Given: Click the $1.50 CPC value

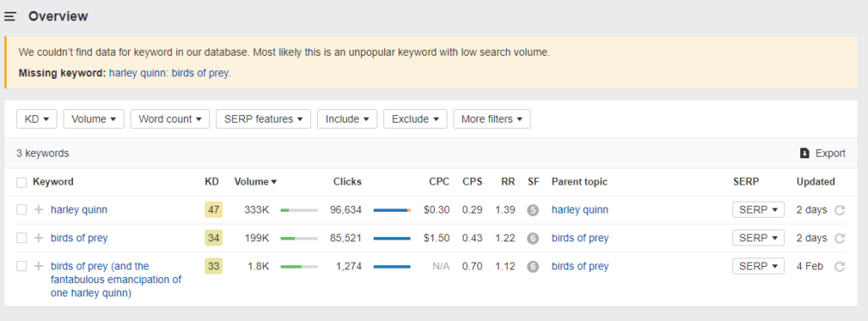Looking at the screenshot, I should [437, 238].
